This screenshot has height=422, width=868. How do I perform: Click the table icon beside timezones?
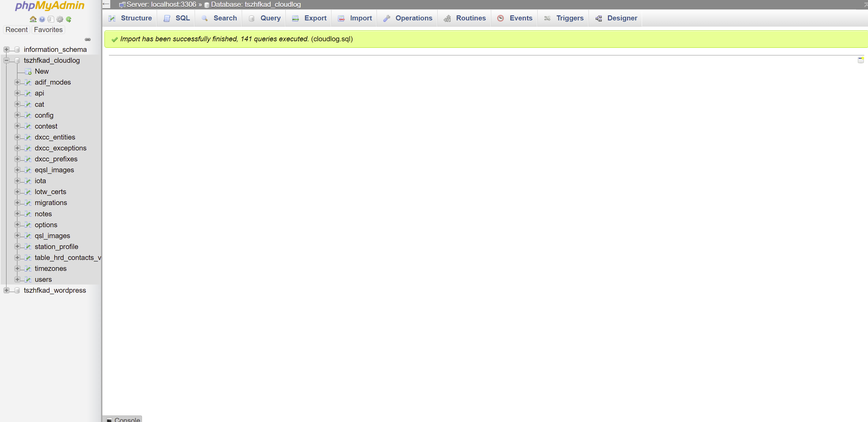(28, 268)
